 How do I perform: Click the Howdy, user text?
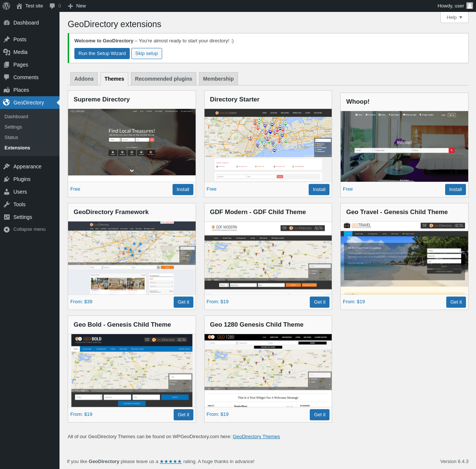451,6
